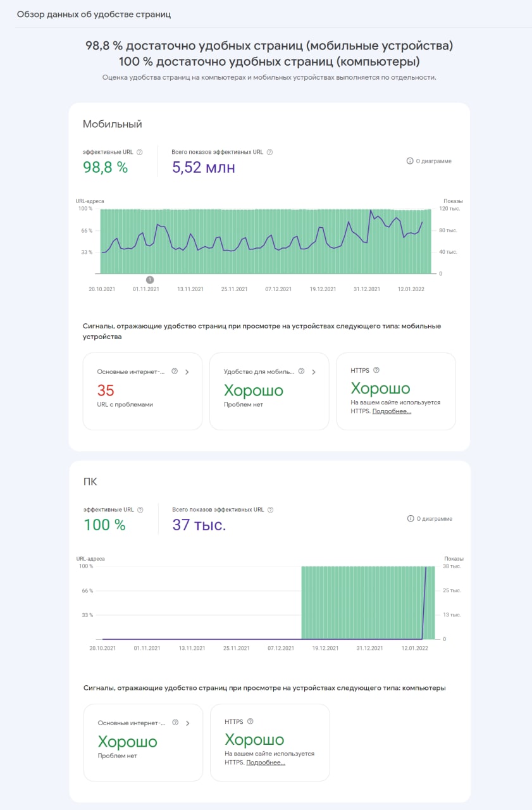Screen dimensions: 532x810
Task: Click help icon next to ПК HTTPS
Action: pyautogui.click(x=251, y=721)
